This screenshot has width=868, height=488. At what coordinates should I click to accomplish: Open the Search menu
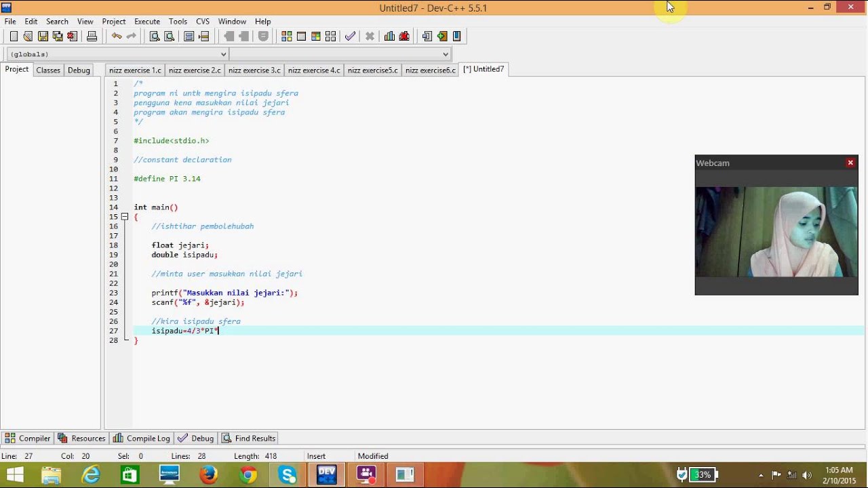tap(57, 22)
